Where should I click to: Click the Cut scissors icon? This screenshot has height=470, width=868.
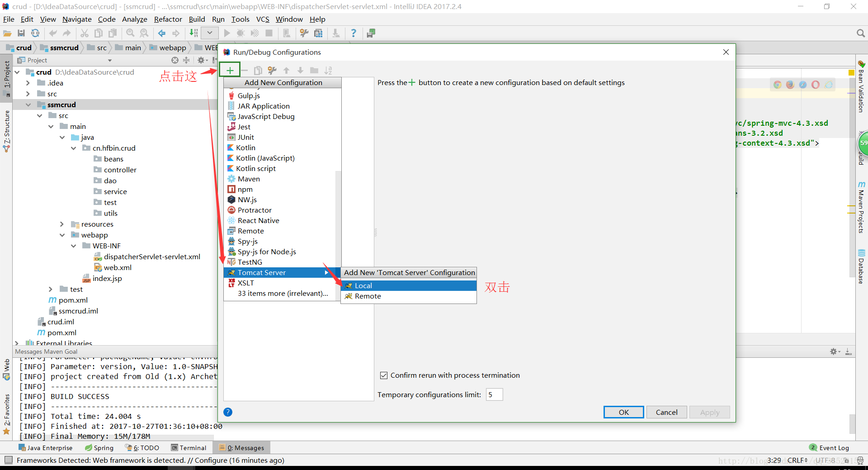pos(85,33)
